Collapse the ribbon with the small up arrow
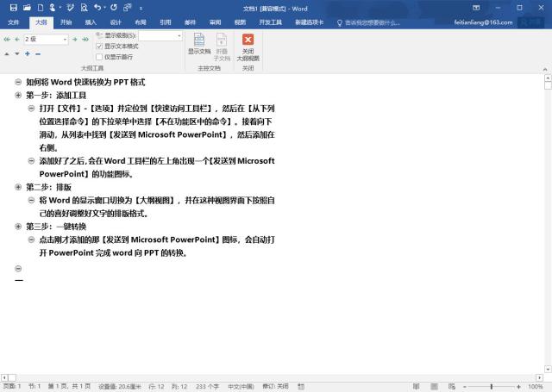552x392 pixels. pos(544,69)
